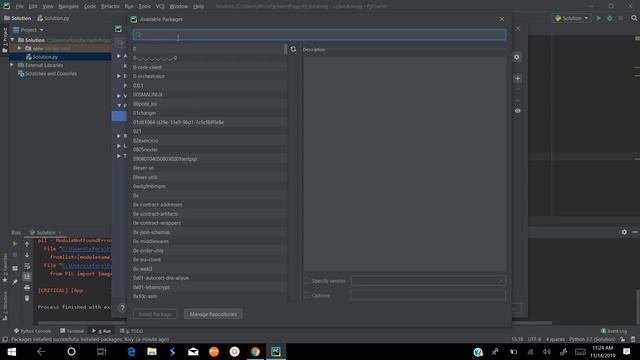
Task: Click the down-arrow stack trace icon
Action: [27, 255]
